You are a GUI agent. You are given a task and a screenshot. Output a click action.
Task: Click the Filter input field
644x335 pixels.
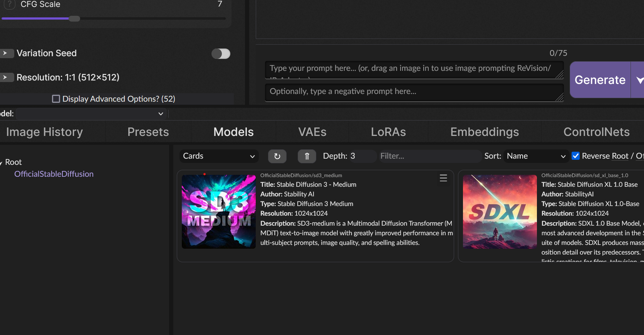tap(430, 156)
